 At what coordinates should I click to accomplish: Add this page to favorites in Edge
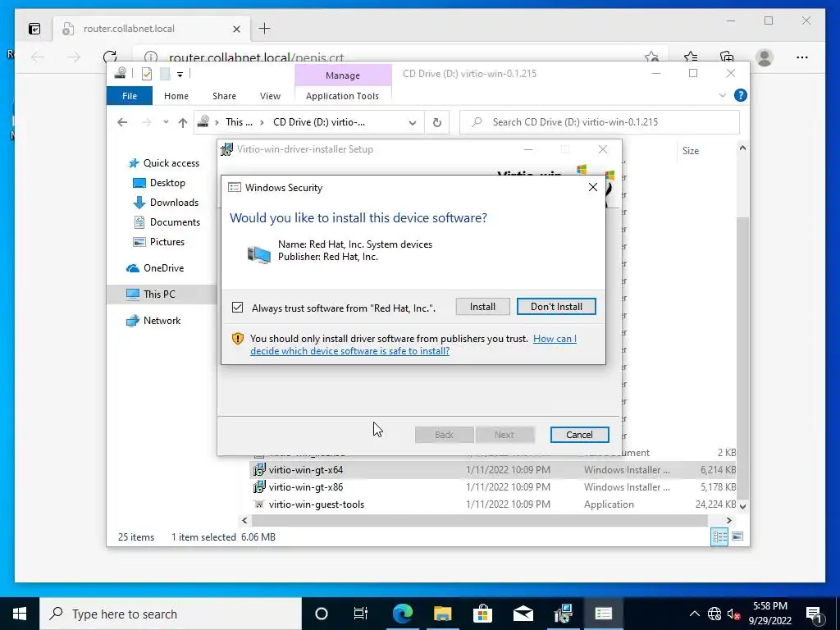click(x=651, y=57)
